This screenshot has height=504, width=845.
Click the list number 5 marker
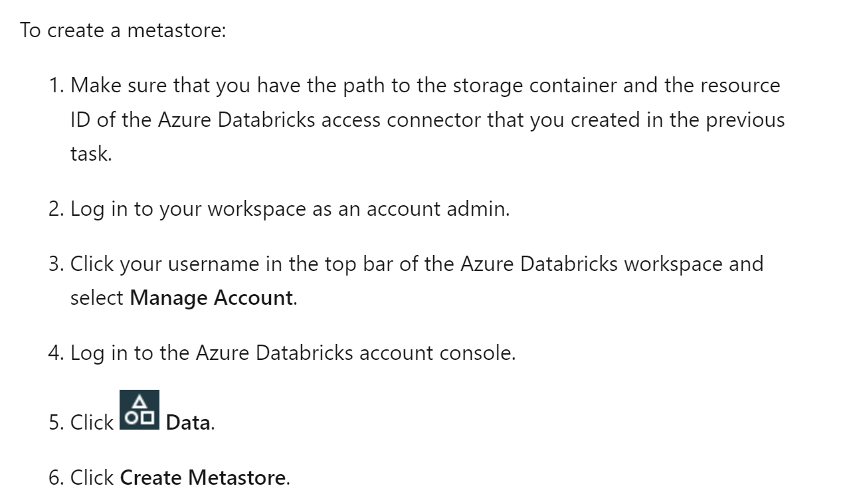coord(56,422)
